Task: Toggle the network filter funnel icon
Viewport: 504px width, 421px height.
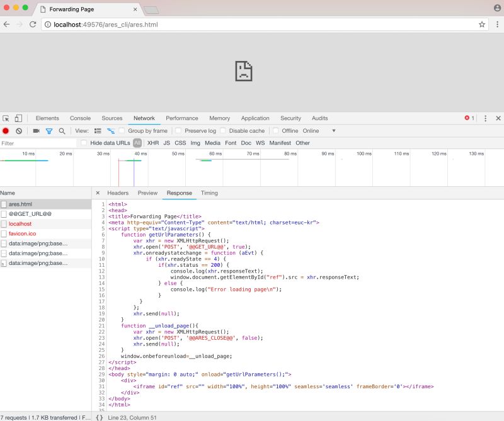Action: click(49, 131)
